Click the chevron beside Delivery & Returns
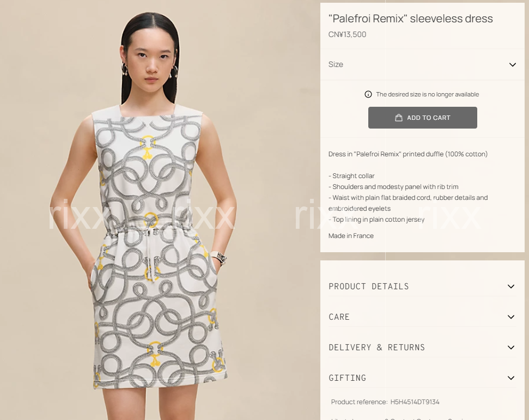529x420 pixels. [511, 348]
